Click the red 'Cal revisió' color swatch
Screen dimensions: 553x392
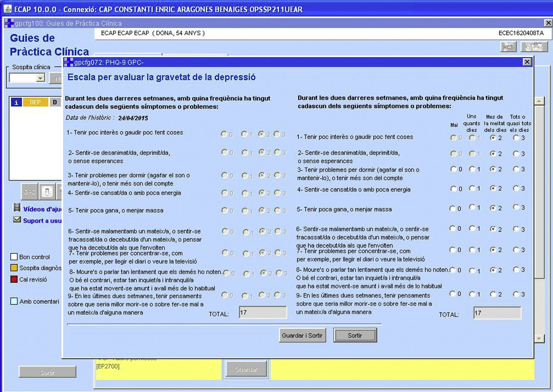(x=14, y=279)
